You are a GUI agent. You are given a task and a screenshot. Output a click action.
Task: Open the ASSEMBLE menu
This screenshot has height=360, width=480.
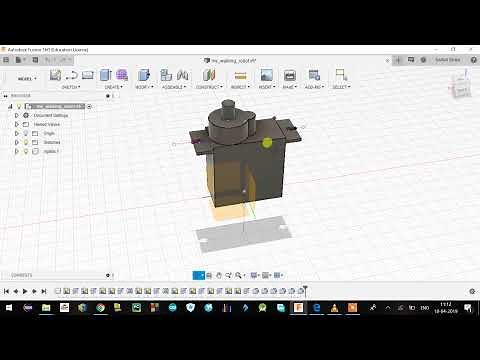[174, 87]
